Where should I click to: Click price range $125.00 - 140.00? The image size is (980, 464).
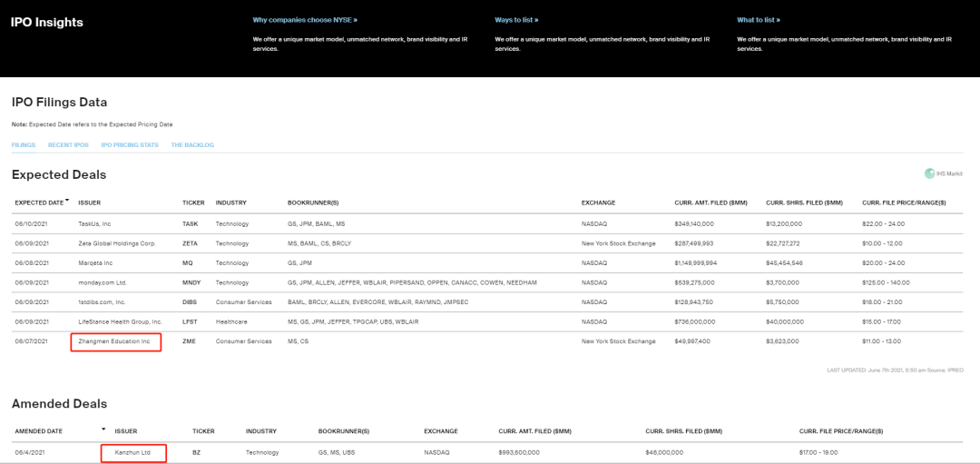click(x=887, y=282)
